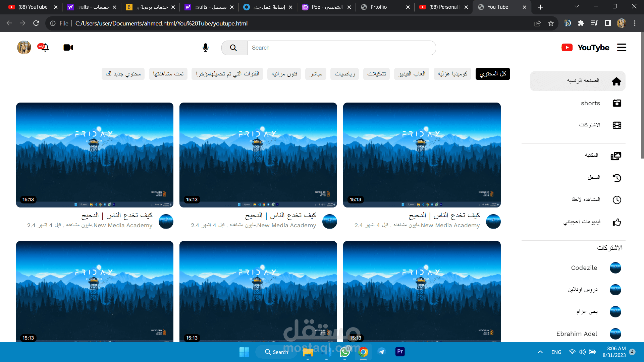Screen dimensions: 644x362
Task: Toggle the bookmark star in the address bar
Action: tap(551, 23)
